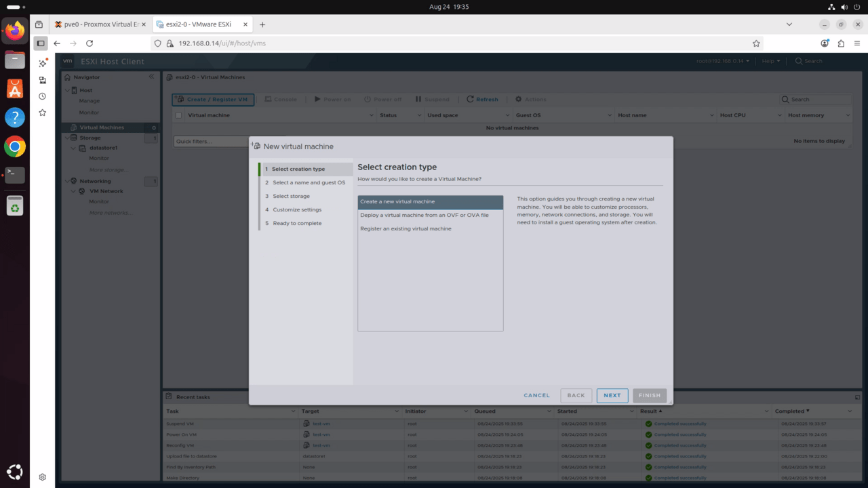
Task: Open a new browser tab
Action: pos(262,24)
